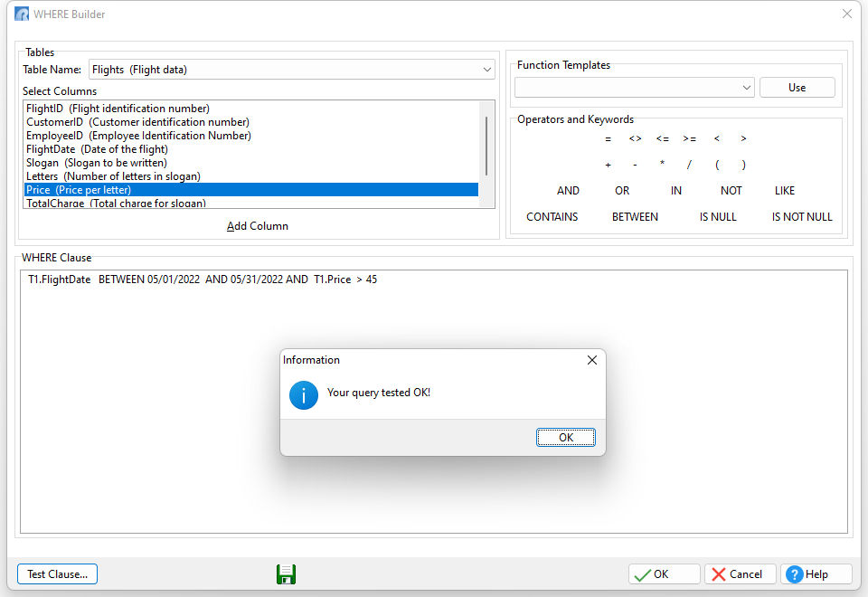Insert the LIKE keyword
This screenshot has width=868, height=597.
click(785, 191)
